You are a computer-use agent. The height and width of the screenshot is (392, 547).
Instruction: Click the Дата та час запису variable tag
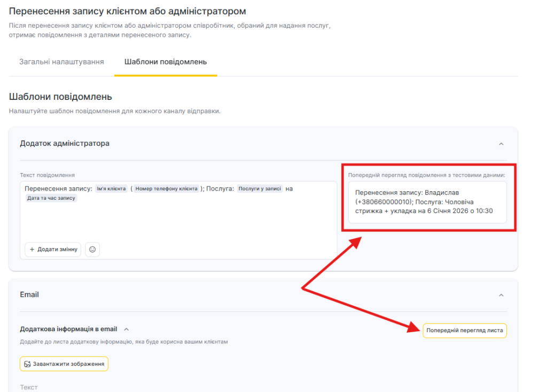tap(51, 198)
